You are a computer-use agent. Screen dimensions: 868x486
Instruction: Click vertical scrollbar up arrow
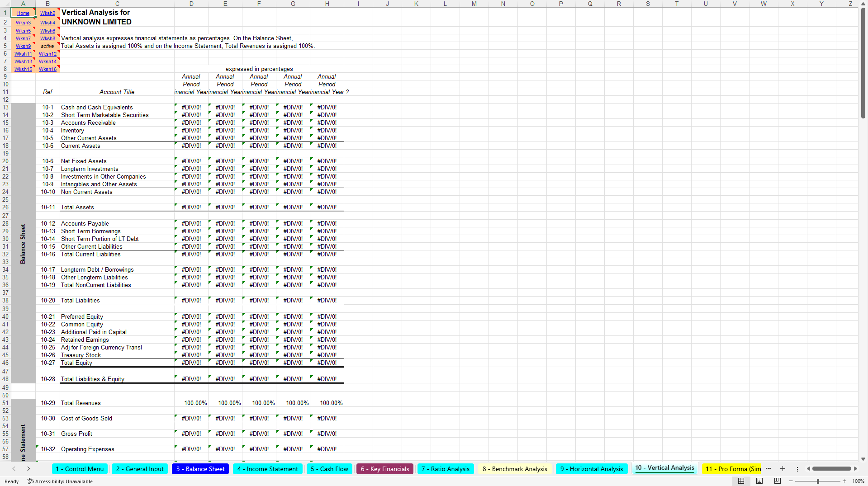coord(863,4)
